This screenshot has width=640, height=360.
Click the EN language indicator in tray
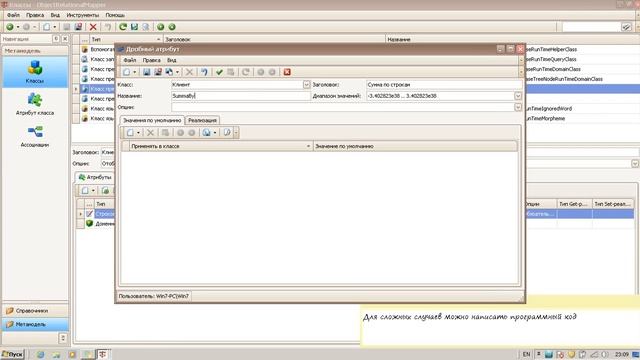click(526, 354)
